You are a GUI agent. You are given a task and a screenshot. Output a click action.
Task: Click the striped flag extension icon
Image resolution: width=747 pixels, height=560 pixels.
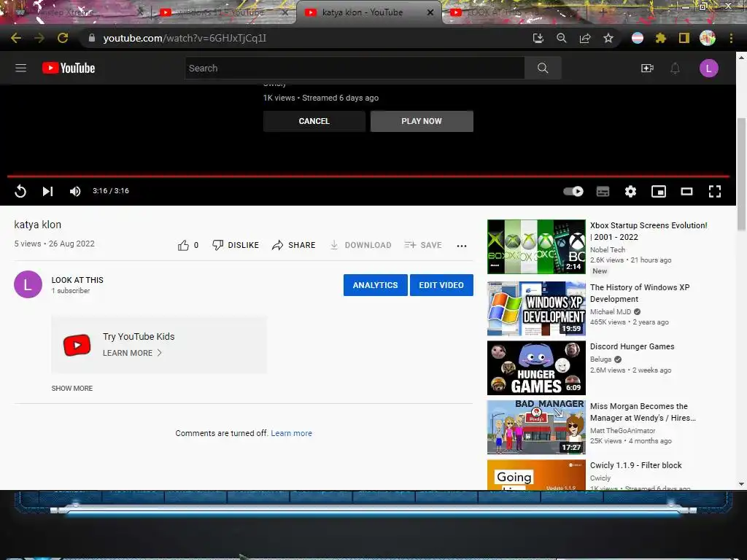638,38
